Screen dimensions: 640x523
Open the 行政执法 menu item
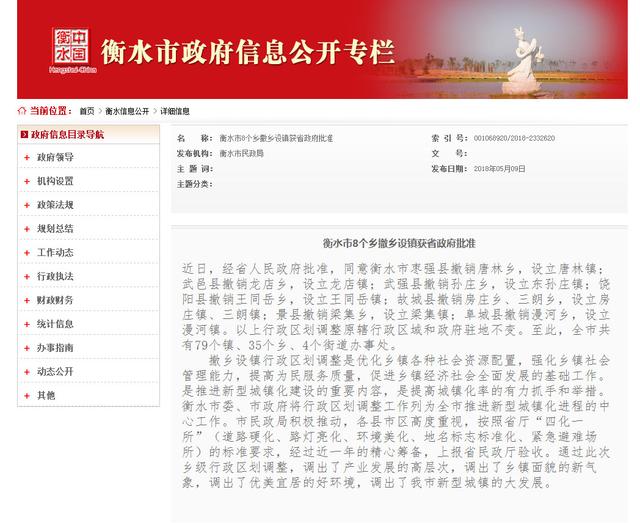(55, 276)
